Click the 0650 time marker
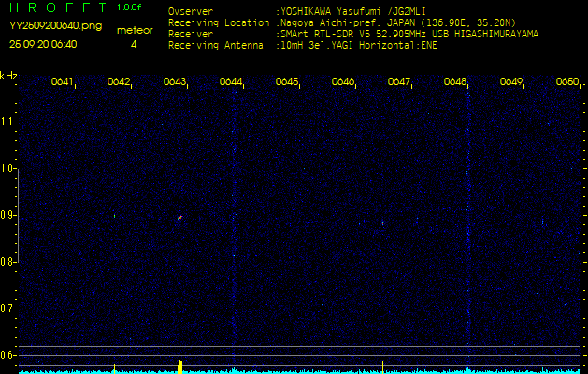The width and height of the screenshot is (588, 374). [x=567, y=81]
